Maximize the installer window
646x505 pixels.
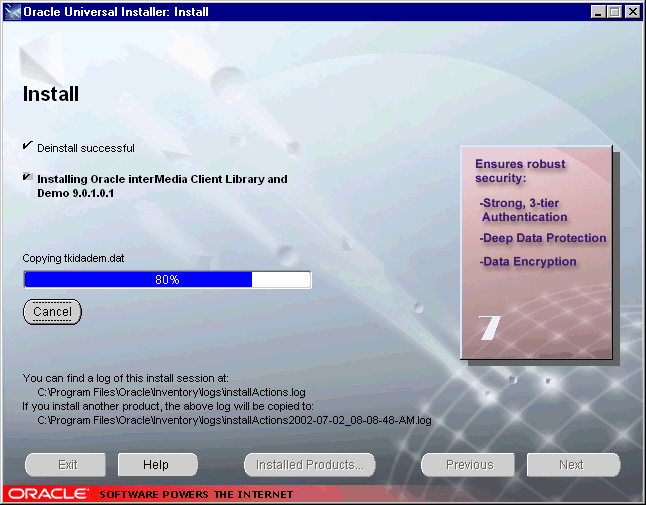point(615,12)
